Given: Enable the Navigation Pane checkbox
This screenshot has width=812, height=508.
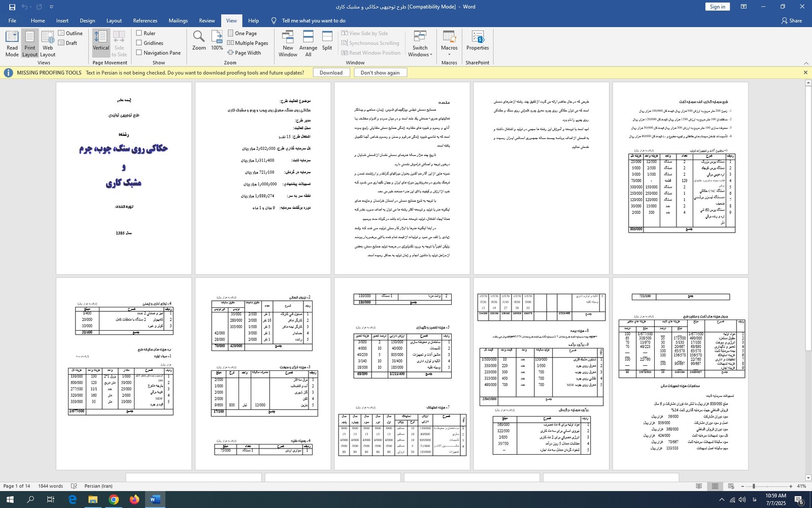Looking at the screenshot, I should [158, 53].
